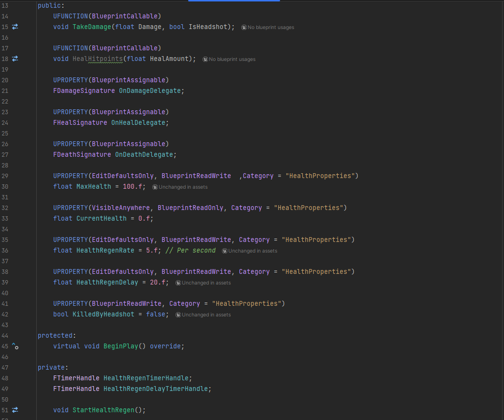Click the gutter navigation icon beside StartHealthRegen

[x=15, y=410]
